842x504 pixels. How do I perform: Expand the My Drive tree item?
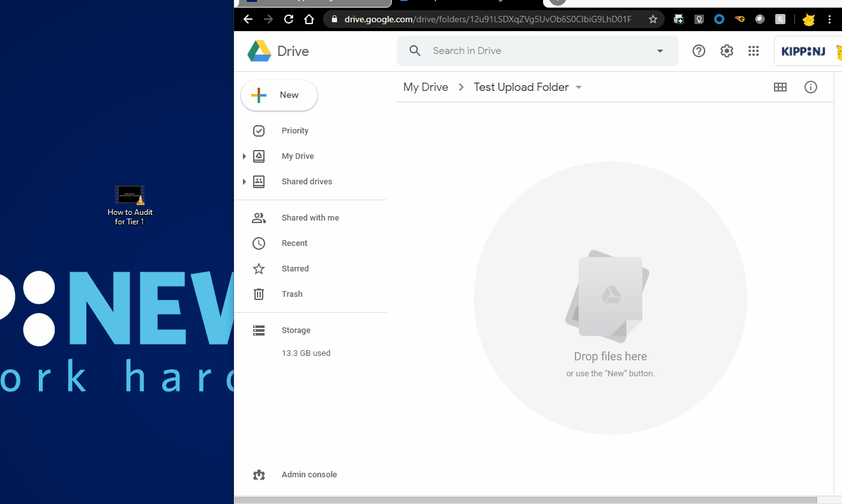[x=245, y=156]
